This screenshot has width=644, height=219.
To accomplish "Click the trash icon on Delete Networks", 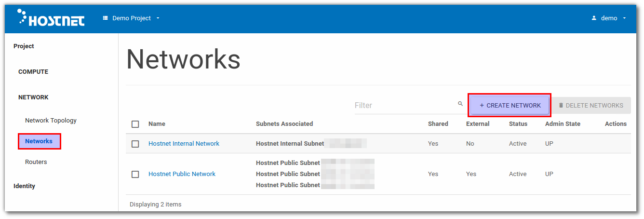I will pyautogui.click(x=561, y=105).
